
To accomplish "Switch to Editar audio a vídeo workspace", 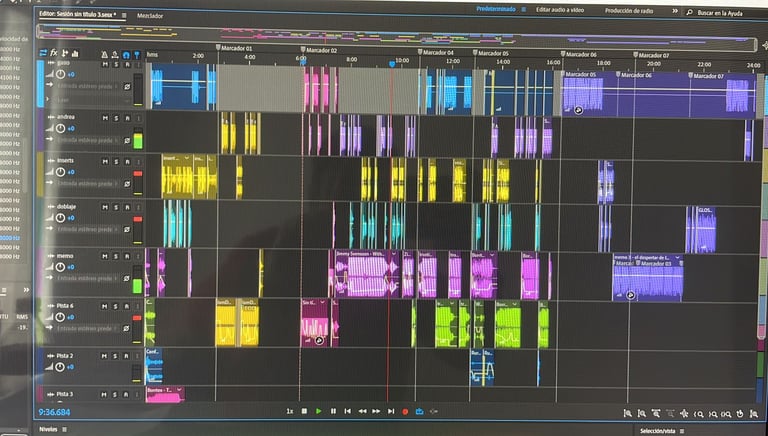I will 560,10.
